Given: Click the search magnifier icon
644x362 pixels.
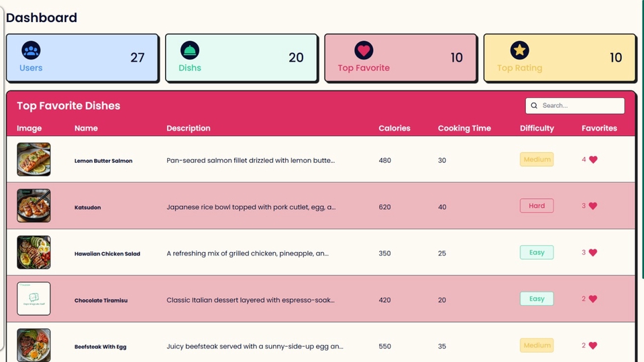Looking at the screenshot, I should 534,106.
